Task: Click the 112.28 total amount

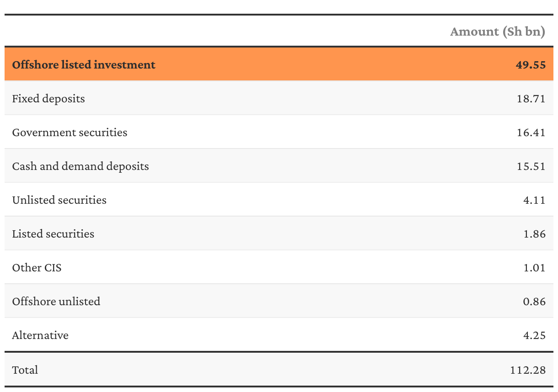Action: 528,370
